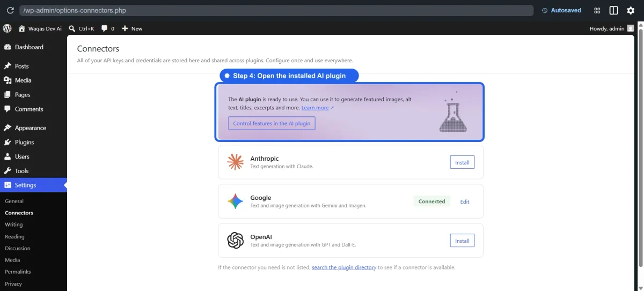Viewport: 644px width, 291px height.
Task: Reload the page with the refresh icon
Action: coord(10,10)
